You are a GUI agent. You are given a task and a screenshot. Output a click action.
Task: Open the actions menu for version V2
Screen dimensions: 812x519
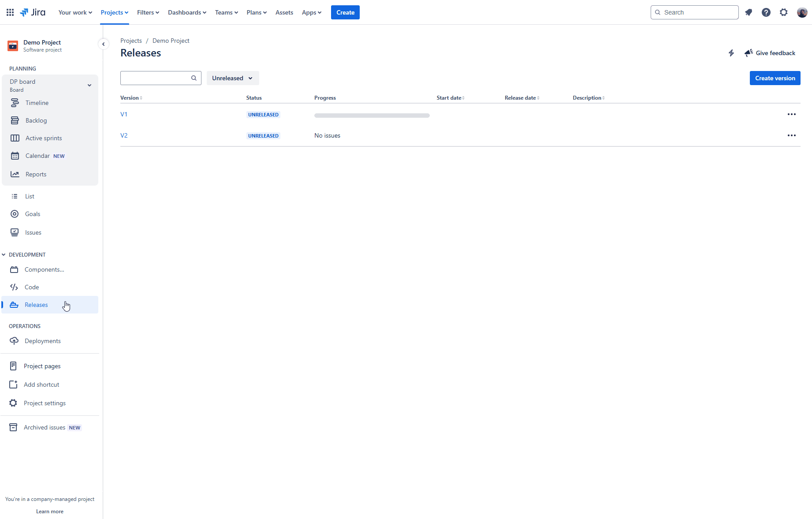click(791, 135)
